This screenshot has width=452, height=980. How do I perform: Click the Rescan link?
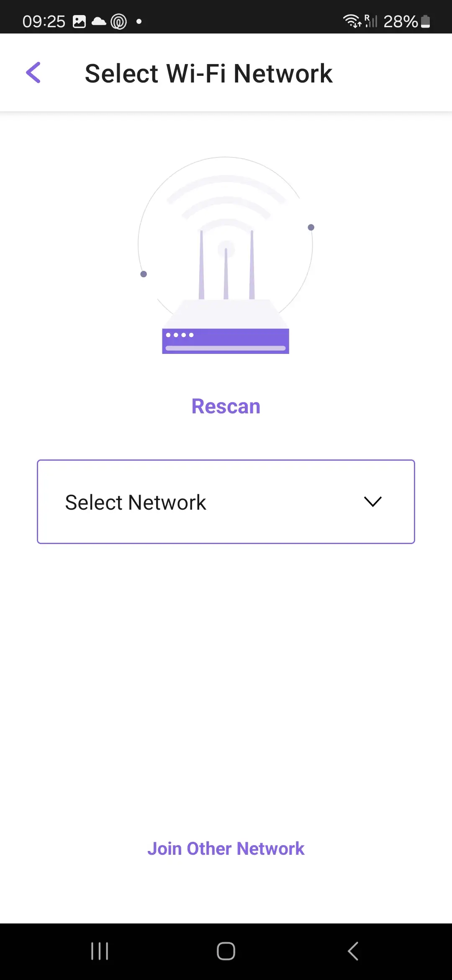(x=226, y=406)
